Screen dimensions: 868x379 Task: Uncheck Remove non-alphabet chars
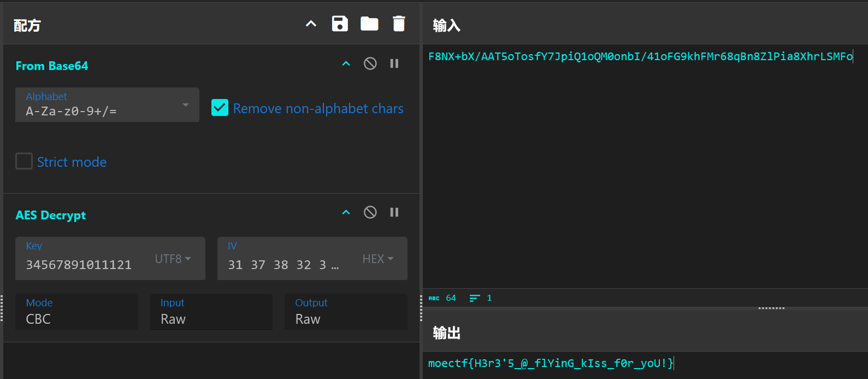point(220,108)
